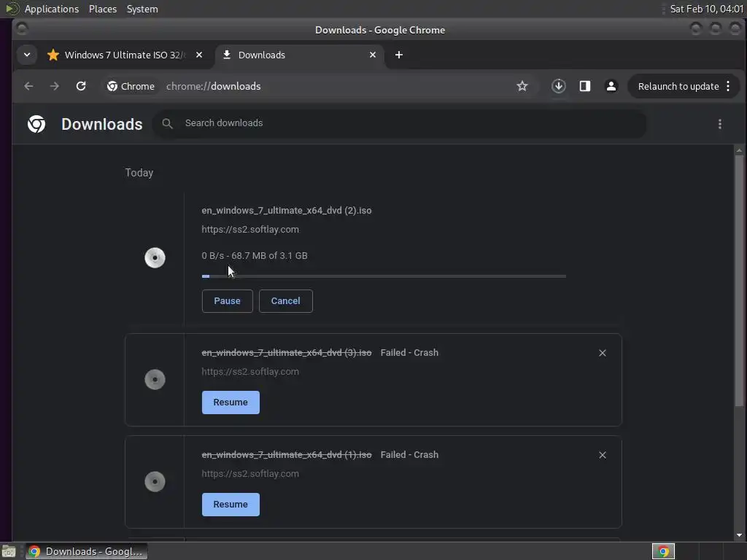Click the Chrome logo beside the Downloads title

pos(36,124)
